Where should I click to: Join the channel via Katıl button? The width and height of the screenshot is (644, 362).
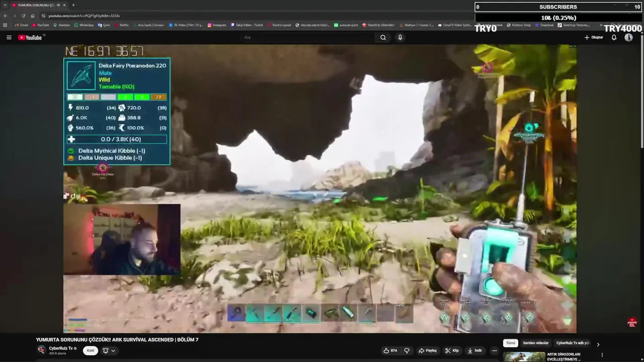91,350
